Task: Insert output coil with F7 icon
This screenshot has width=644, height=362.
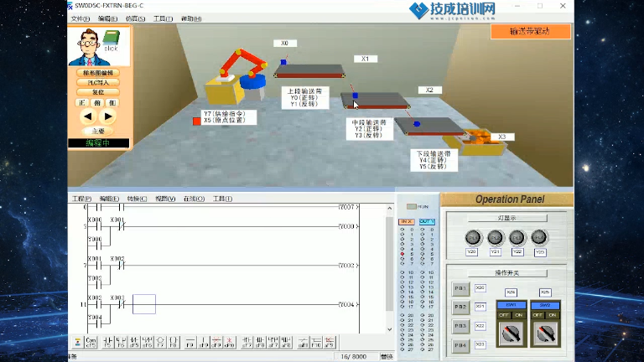Action: pyautogui.click(x=161, y=342)
